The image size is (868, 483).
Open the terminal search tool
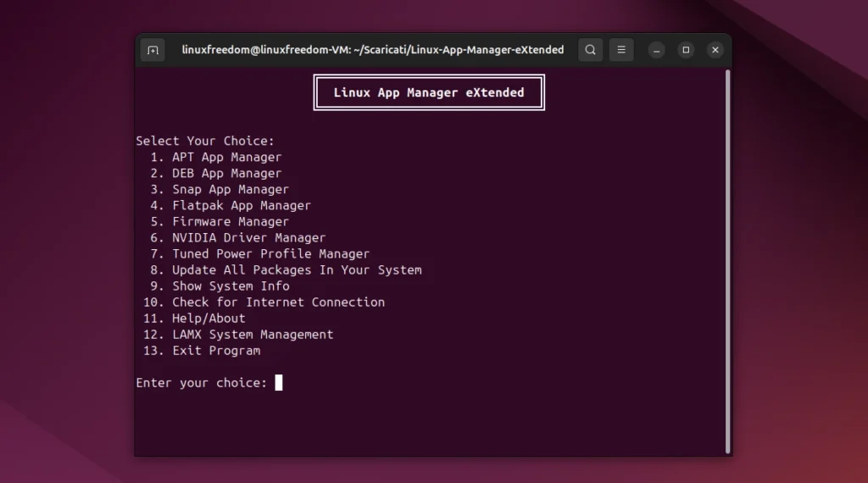click(x=590, y=50)
